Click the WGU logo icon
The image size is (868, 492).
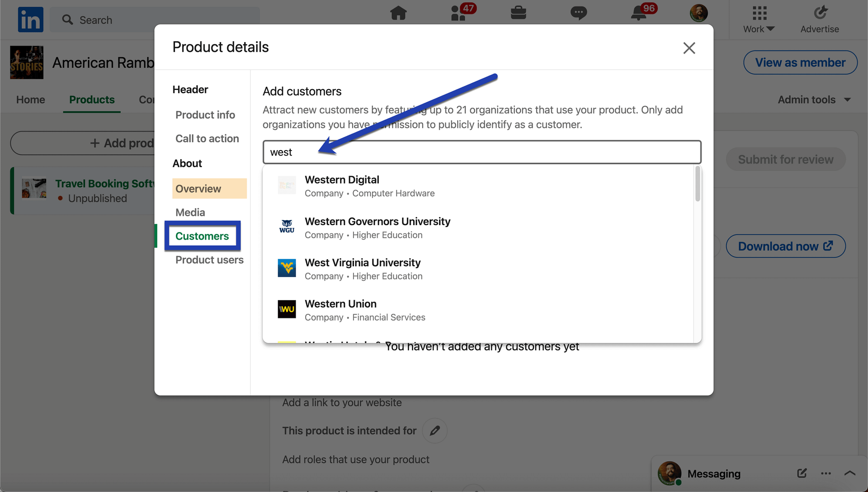tap(287, 227)
